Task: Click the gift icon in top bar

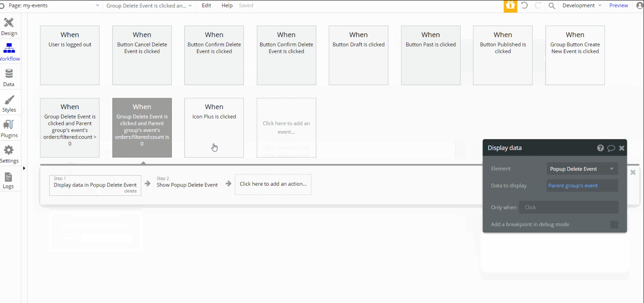Action: tap(510, 6)
